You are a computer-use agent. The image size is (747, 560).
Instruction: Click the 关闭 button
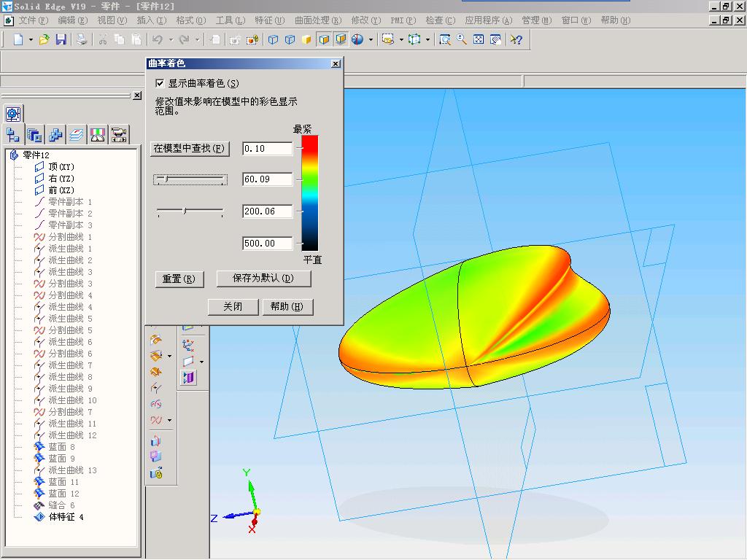coord(233,307)
